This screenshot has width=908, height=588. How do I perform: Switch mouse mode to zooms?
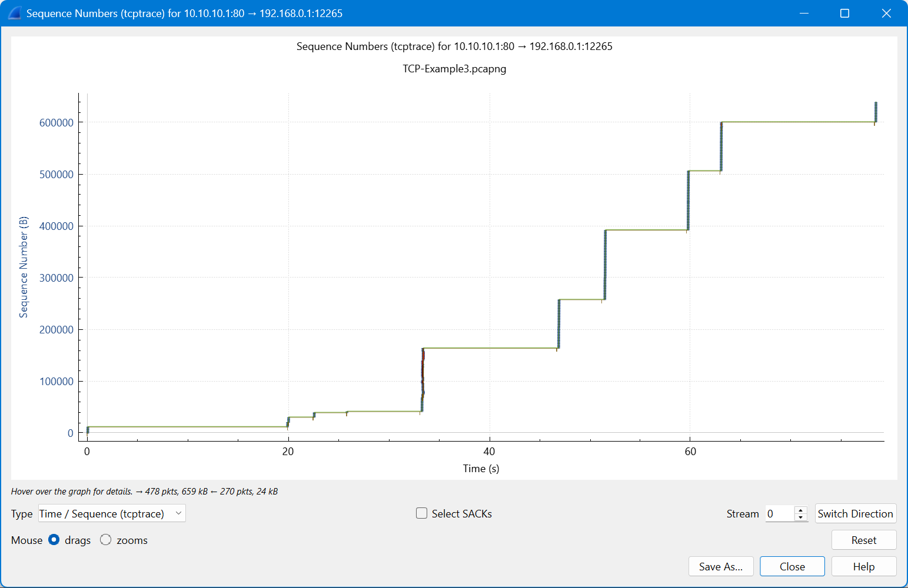[x=106, y=539]
